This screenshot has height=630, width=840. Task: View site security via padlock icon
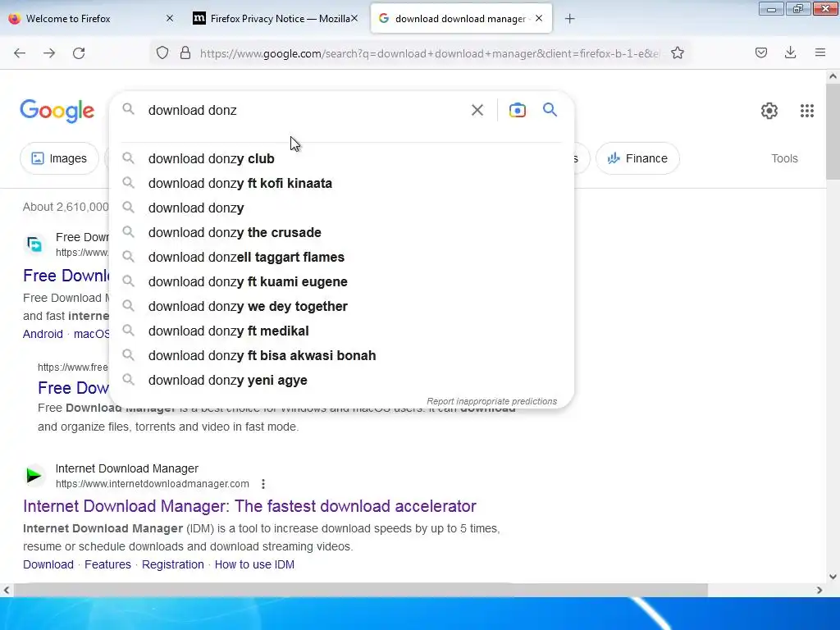[185, 53]
